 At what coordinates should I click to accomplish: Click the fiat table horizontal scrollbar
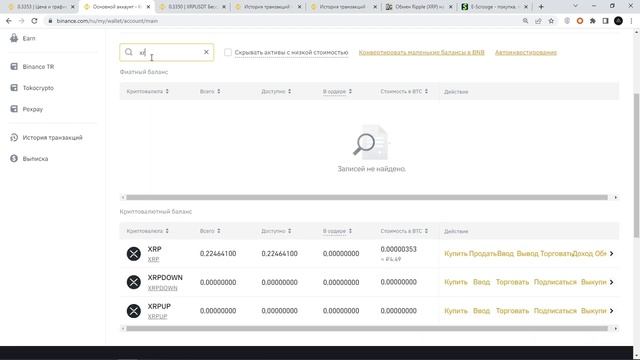coord(367,197)
